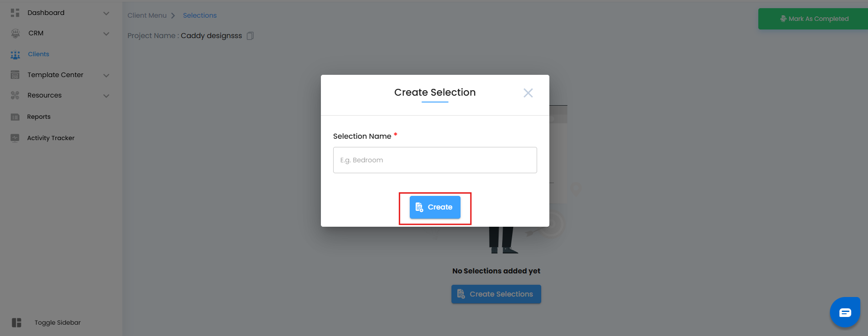Close the Create Selection dialog
This screenshot has width=868, height=336.
tap(528, 93)
